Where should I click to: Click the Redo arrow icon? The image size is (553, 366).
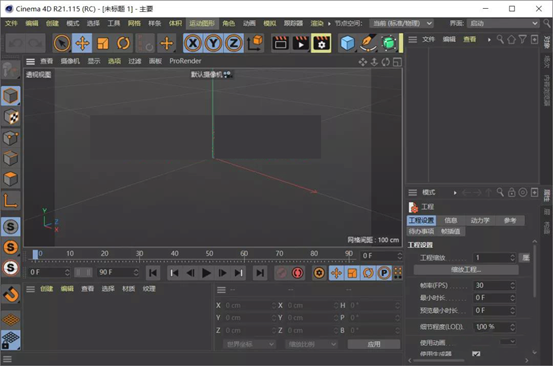[x=35, y=43]
